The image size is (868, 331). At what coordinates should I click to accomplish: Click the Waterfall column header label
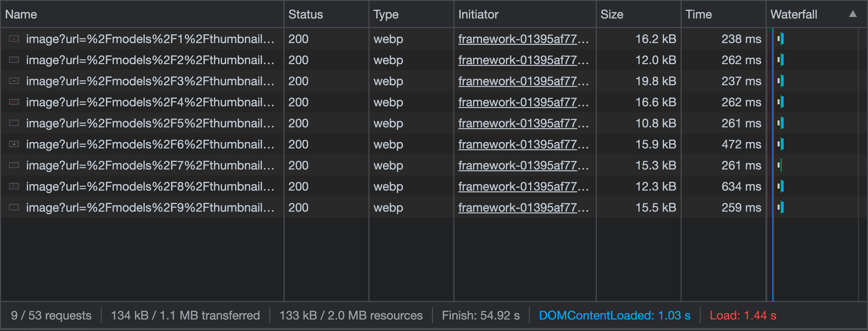coord(793,14)
